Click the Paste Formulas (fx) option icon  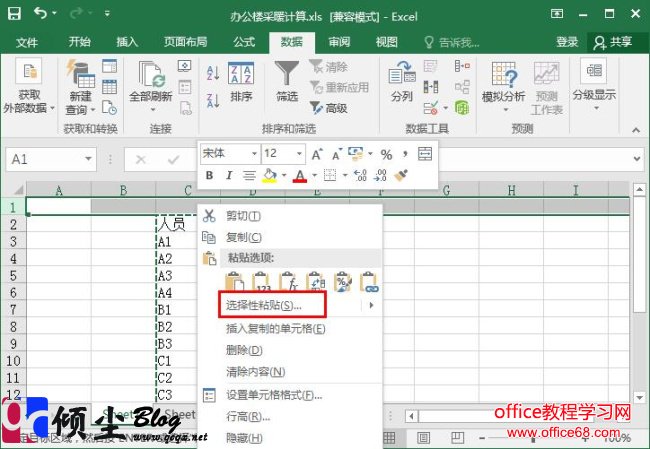click(x=289, y=282)
